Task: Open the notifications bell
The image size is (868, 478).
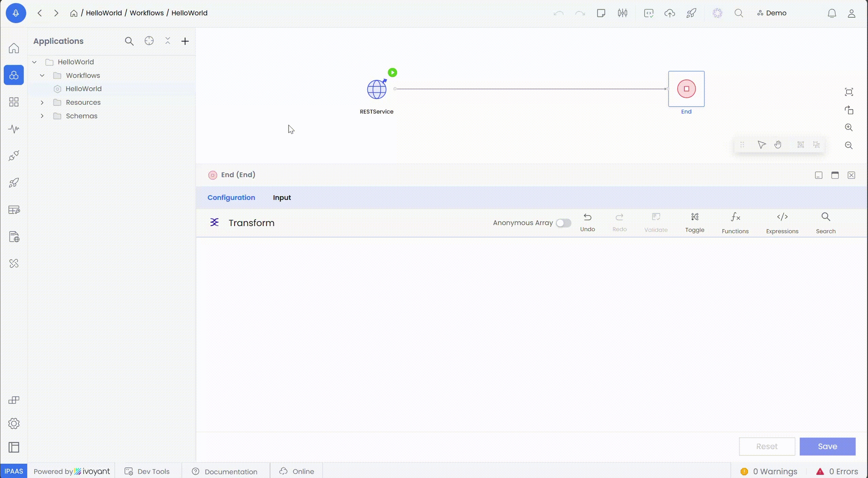Action: [832, 13]
